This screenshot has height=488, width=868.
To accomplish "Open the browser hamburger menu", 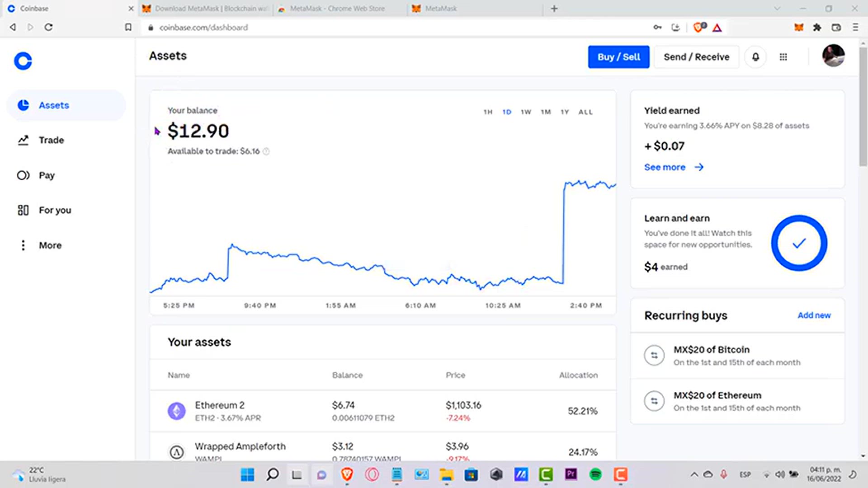I will click(855, 28).
